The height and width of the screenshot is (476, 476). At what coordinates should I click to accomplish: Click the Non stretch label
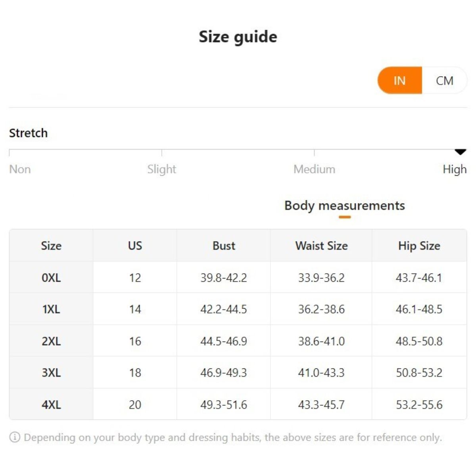pyautogui.click(x=20, y=169)
